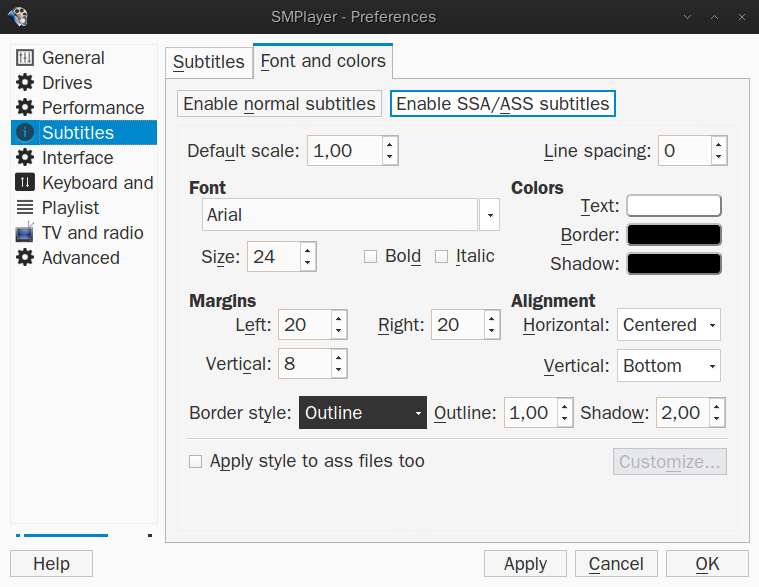Click the TV and radio icon
Screen dimensions: 759x587
(25, 232)
